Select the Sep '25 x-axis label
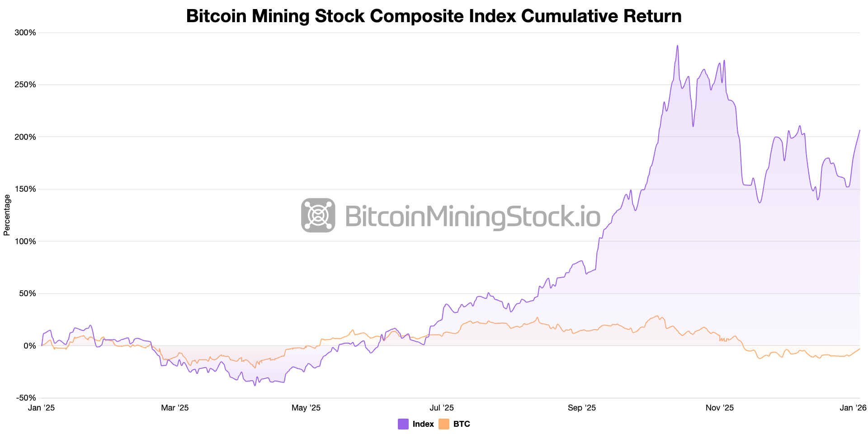This screenshot has height=434, width=868. tap(582, 408)
